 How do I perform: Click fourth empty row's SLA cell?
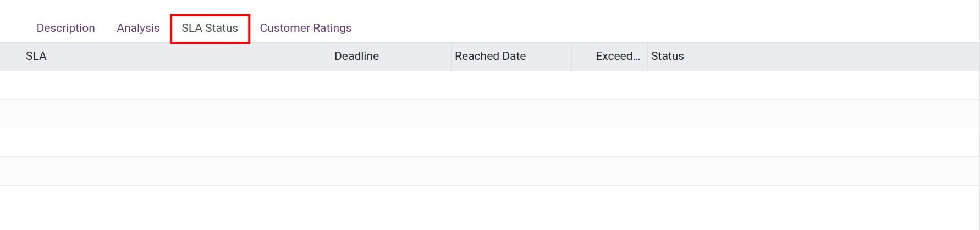tap(165, 171)
